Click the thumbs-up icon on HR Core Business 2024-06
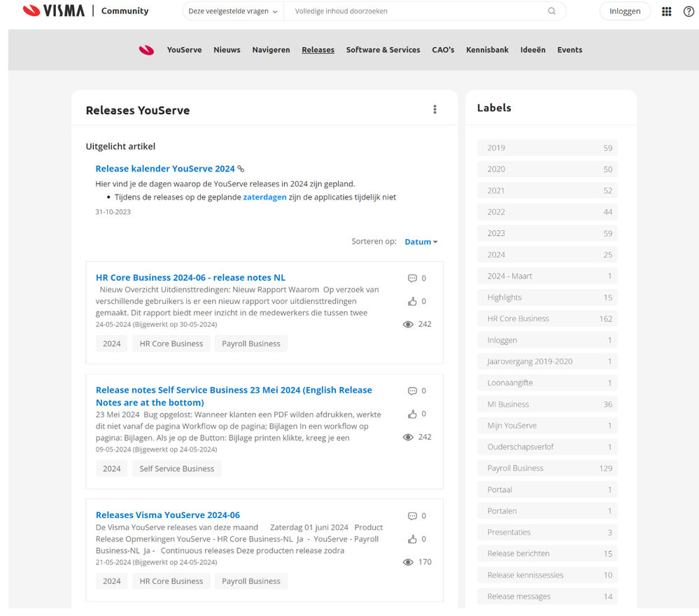Viewport: 699px width, 616px height. point(412,302)
